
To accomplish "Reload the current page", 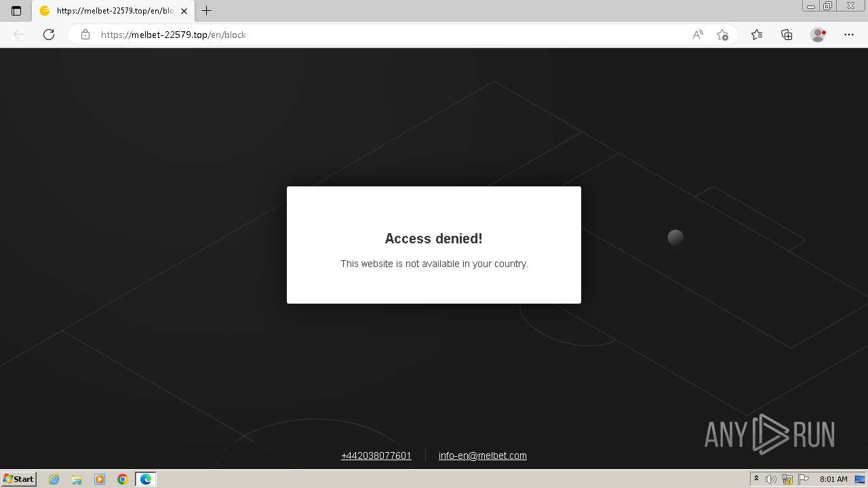I will coord(49,35).
